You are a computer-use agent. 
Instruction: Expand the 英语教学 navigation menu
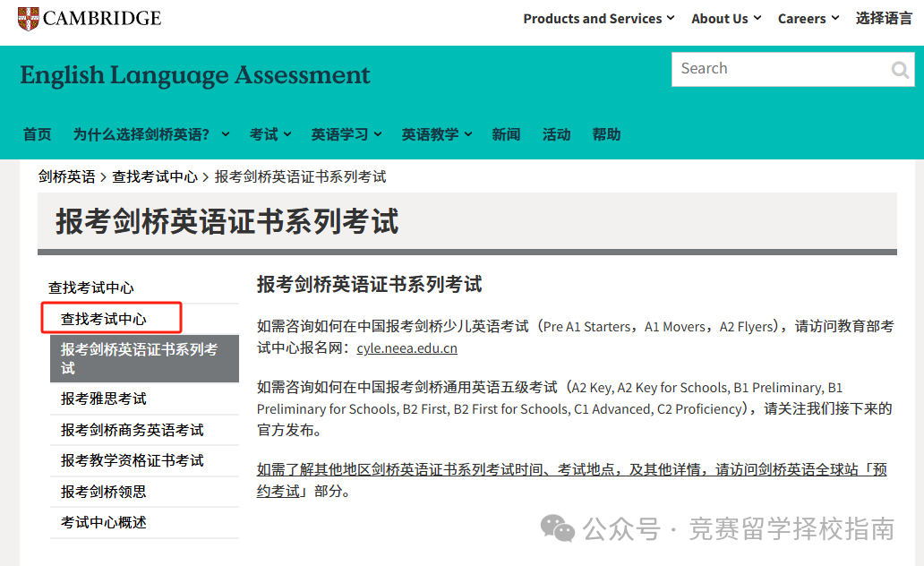pyautogui.click(x=437, y=134)
